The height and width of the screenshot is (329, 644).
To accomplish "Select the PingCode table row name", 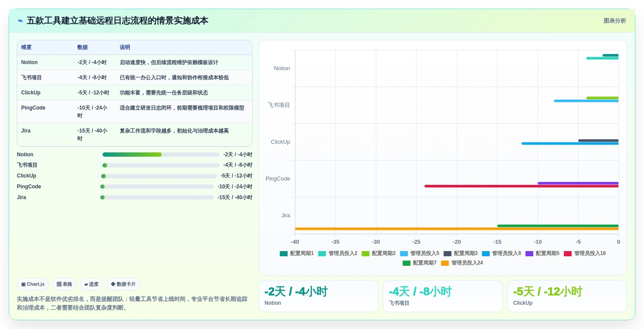I will [x=33, y=108].
